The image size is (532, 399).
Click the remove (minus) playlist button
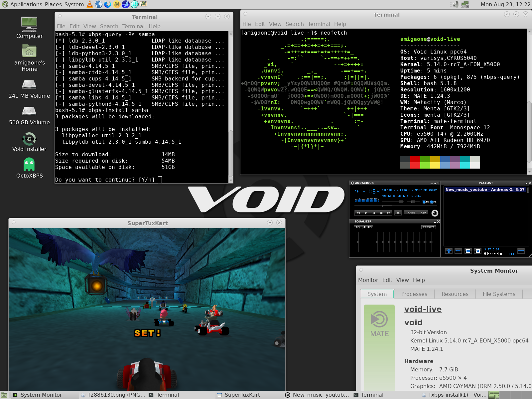click(x=458, y=251)
